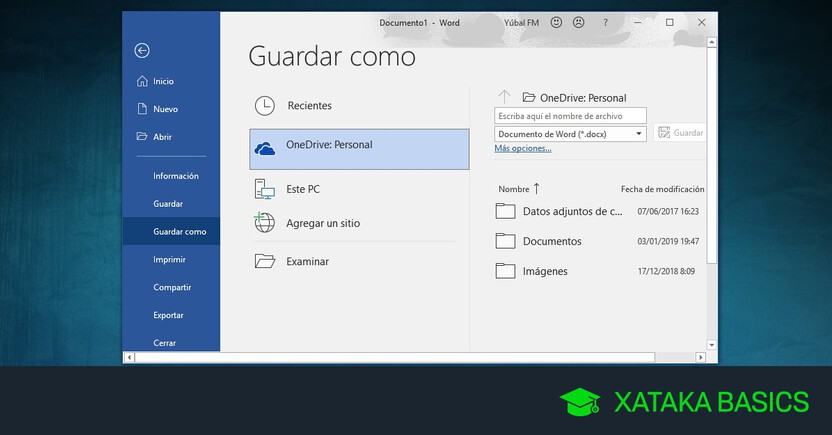Go up one folder level arrow
Screen dimensions: 832x435
505,97
